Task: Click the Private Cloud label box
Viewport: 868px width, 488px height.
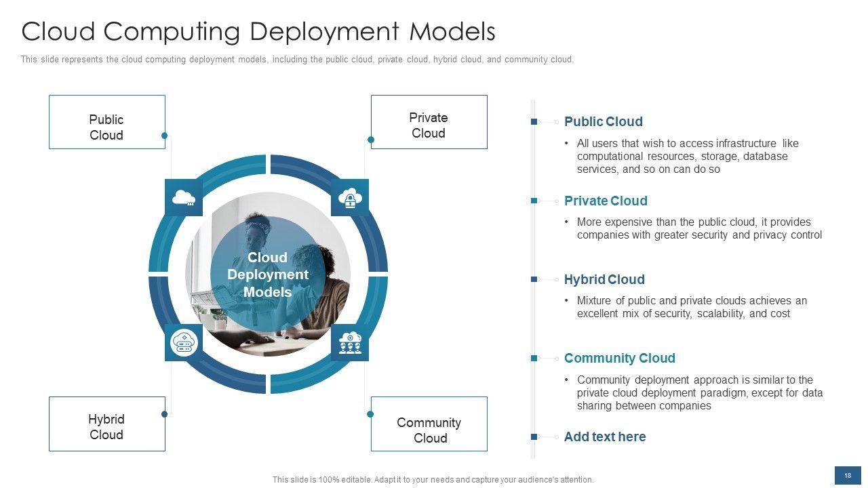Action: coord(429,122)
